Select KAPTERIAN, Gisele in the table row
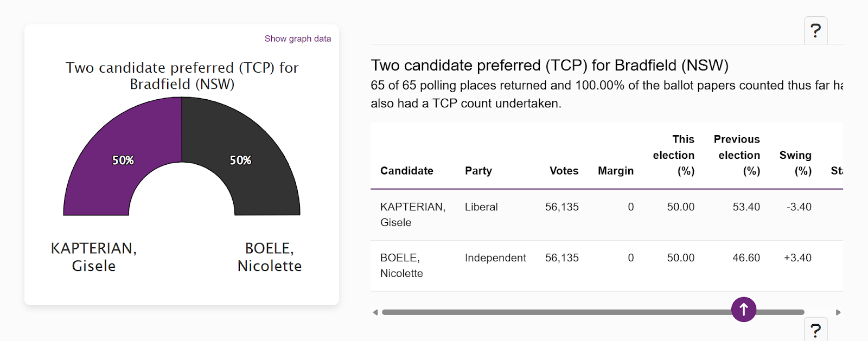 412,214
